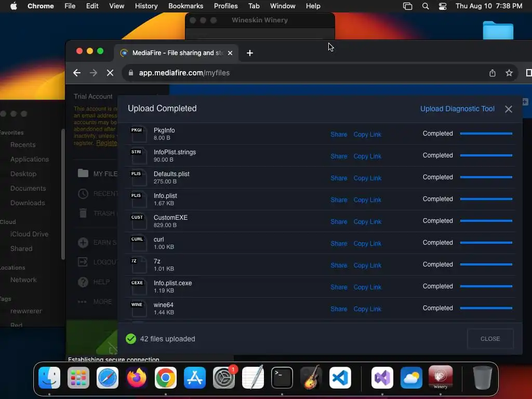Open Safari from the dock
This screenshot has height=399, width=532.
coord(108,378)
